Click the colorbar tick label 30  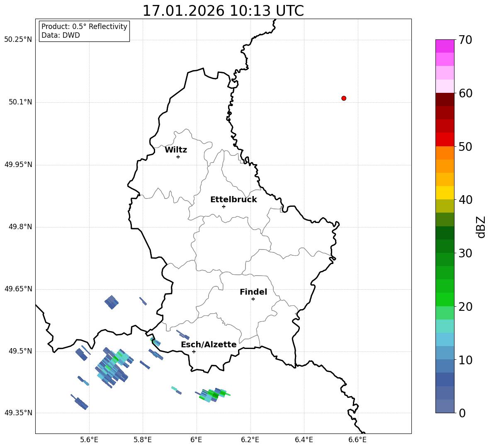coord(466,253)
